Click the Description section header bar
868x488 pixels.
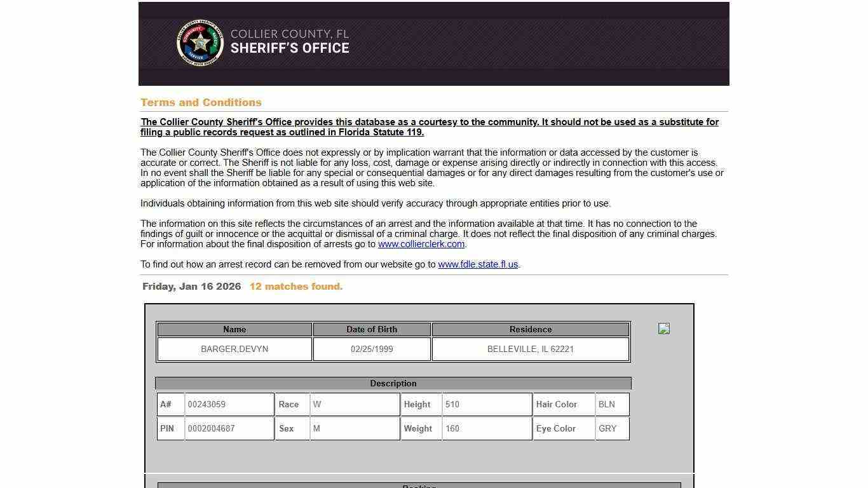click(393, 383)
